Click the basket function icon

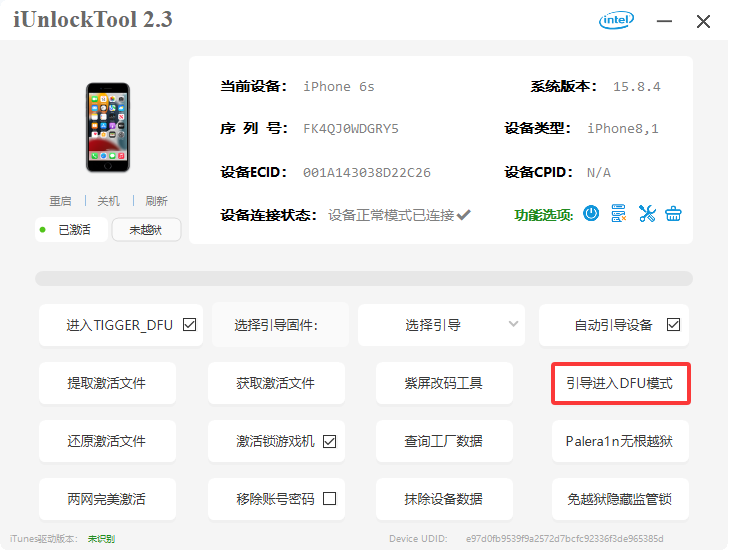(x=673, y=214)
